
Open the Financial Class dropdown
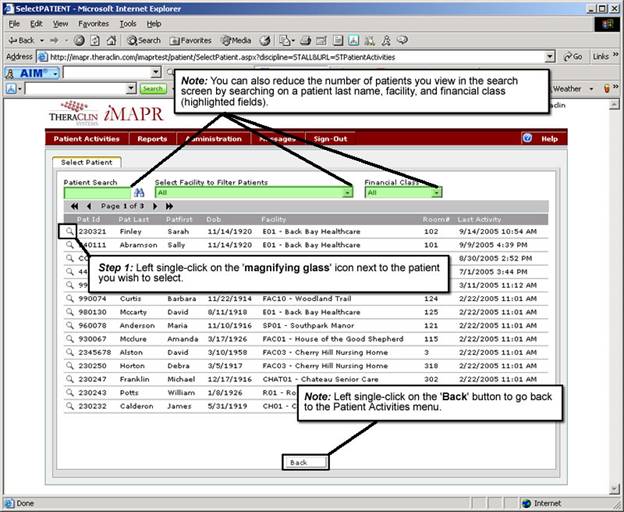tap(436, 192)
